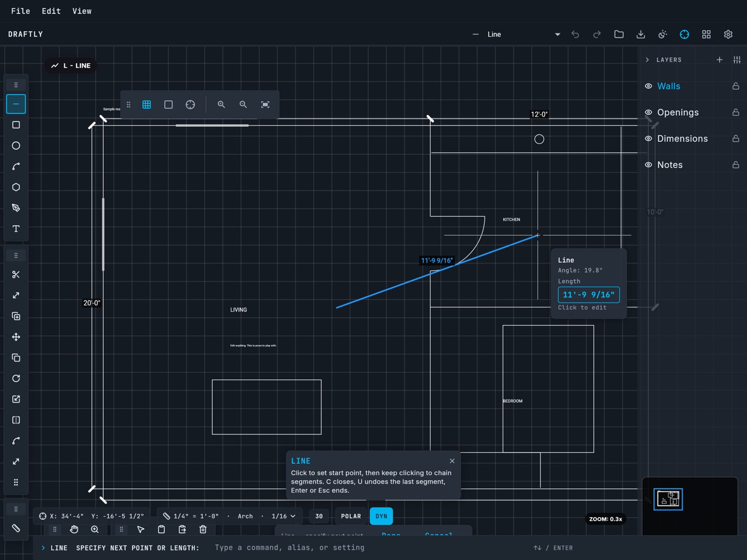The image size is (747, 560).
Task: Click the download export icon
Action: 641,34
